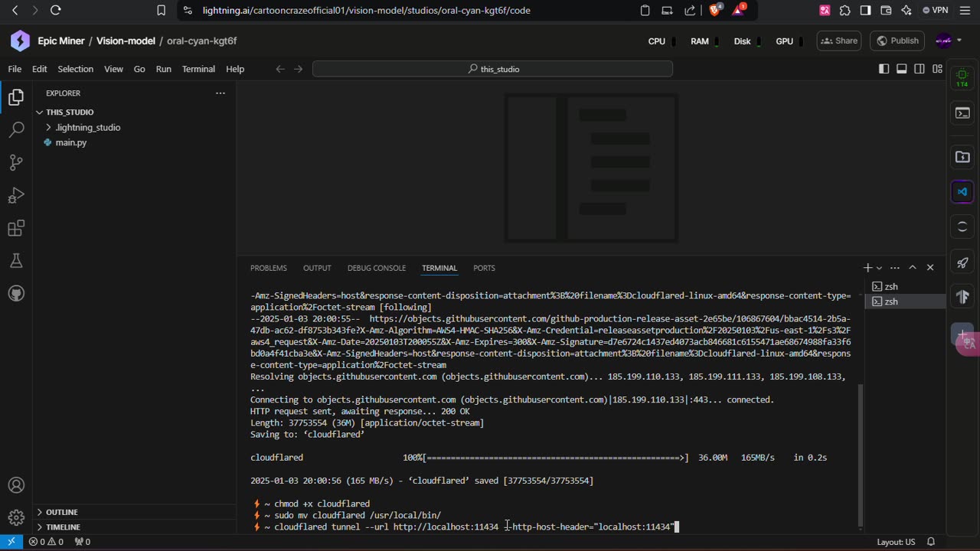Select the VS Code app in right sidebar
Viewport: 980px width, 551px height.
click(962, 191)
